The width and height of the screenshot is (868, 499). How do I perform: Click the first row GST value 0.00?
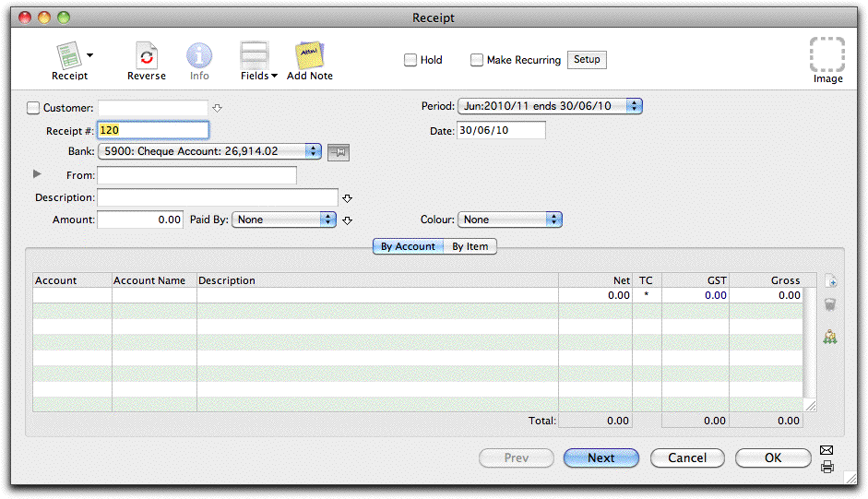click(x=696, y=295)
